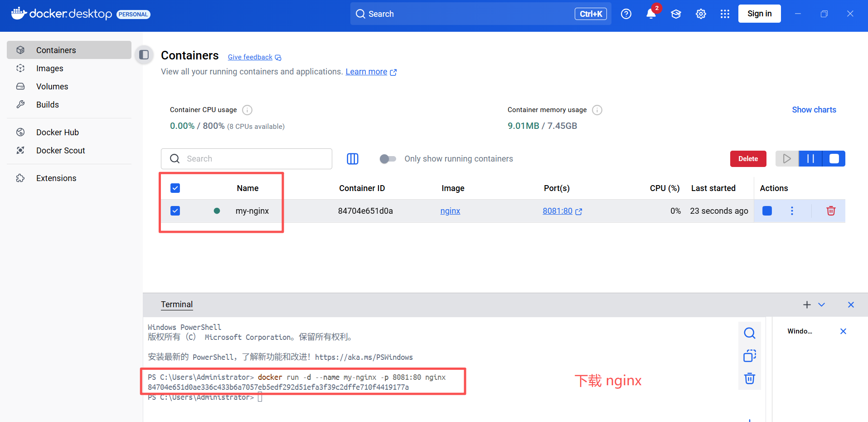Click the bulk Stop button
Image resolution: width=868 pixels, height=422 pixels.
[x=834, y=159]
